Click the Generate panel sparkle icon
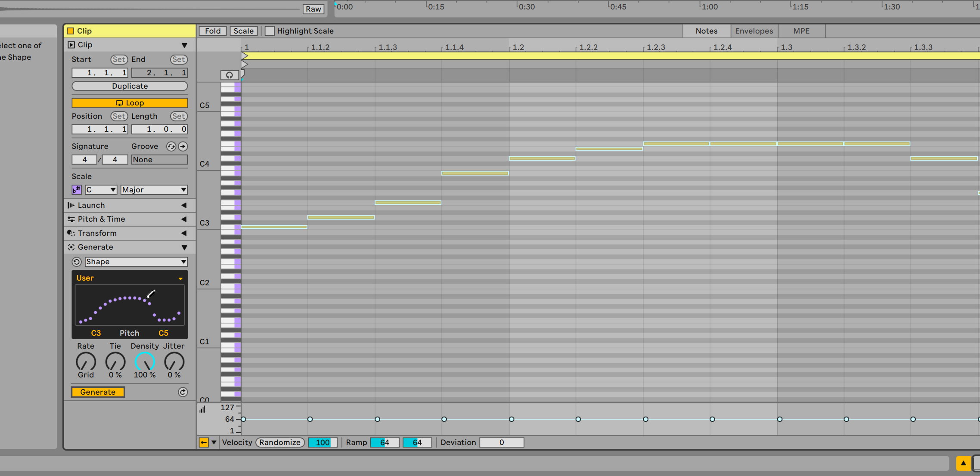Screen dimensions: 980x476 [x=71, y=247]
